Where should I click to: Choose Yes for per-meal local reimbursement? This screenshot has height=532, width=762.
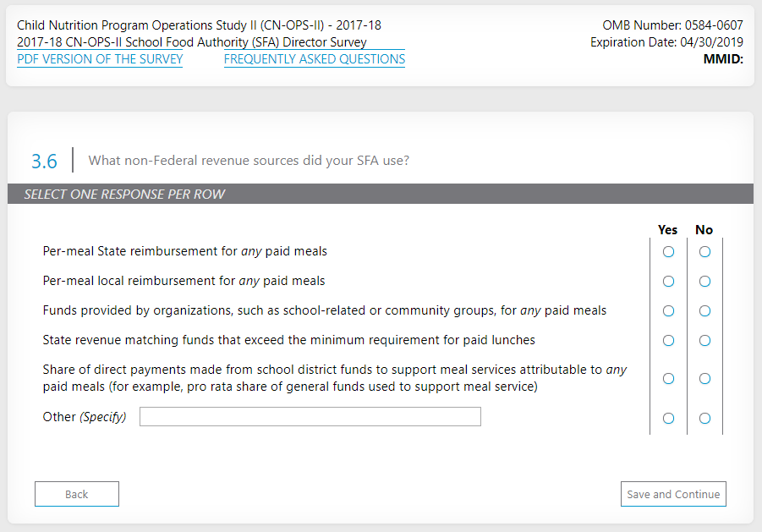[x=668, y=282]
